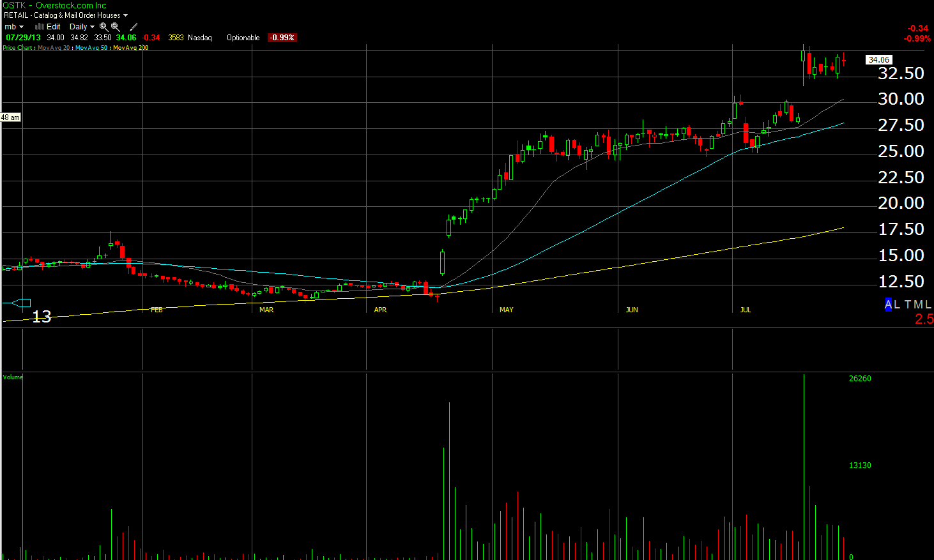Viewport: 934px width, 560px height.
Task: Click the zoom out magnifier icon
Action: pyautogui.click(x=116, y=27)
